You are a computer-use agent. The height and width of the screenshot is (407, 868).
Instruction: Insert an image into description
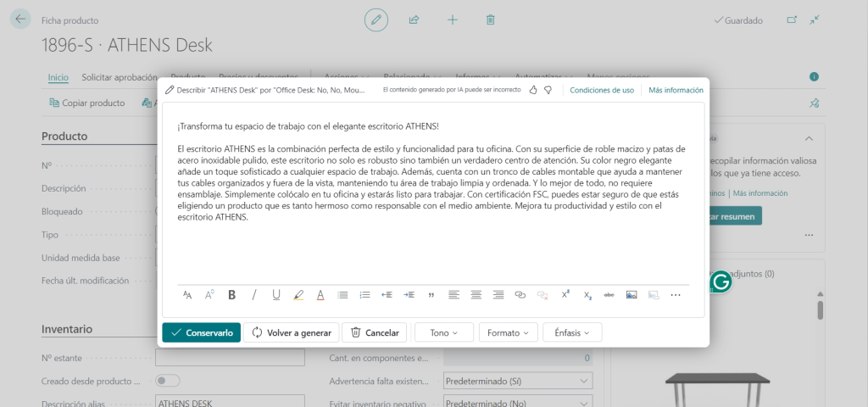click(631, 295)
